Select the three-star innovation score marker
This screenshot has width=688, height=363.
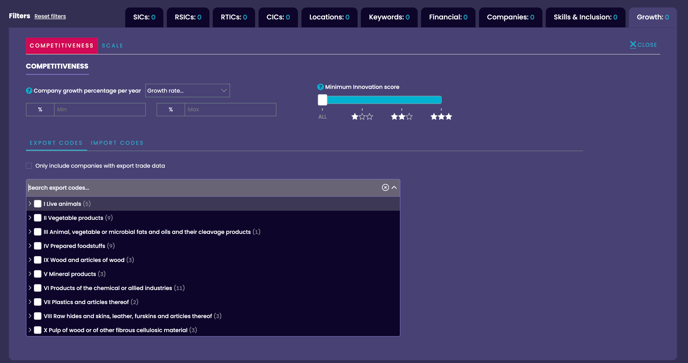point(441,117)
